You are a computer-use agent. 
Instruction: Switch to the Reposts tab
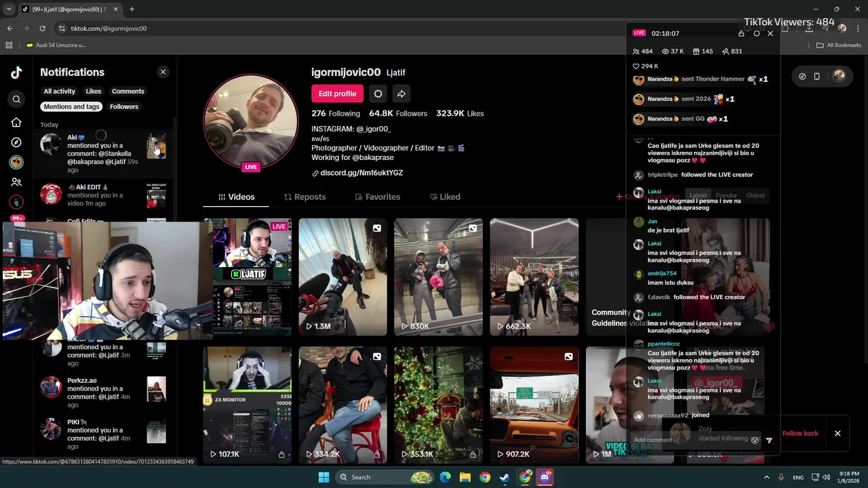304,197
